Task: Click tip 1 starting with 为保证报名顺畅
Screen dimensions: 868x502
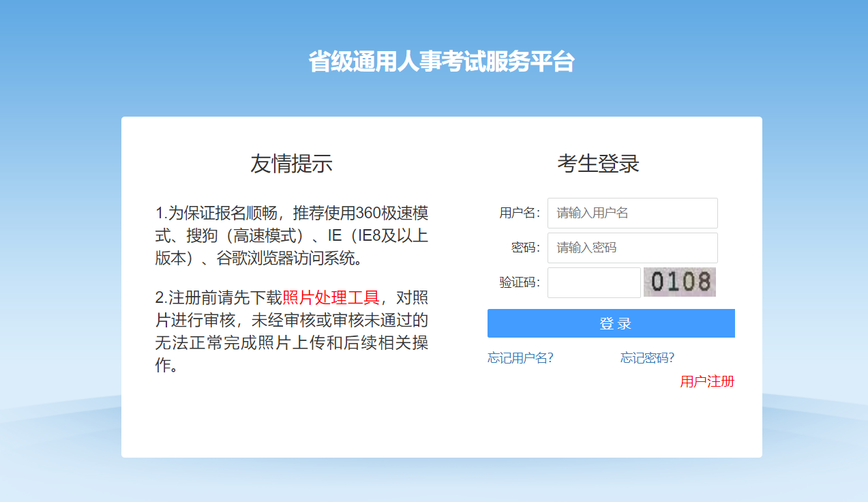Action: 292,235
